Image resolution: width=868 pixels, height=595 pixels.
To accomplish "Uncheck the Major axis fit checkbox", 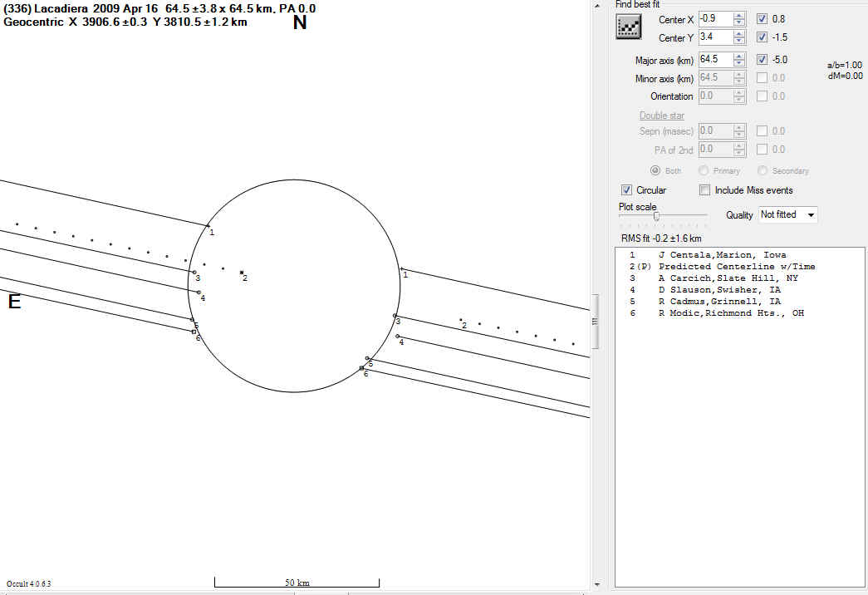I will tap(763, 60).
